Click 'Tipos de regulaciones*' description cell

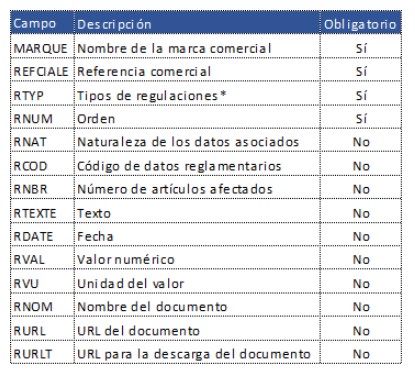197,94
